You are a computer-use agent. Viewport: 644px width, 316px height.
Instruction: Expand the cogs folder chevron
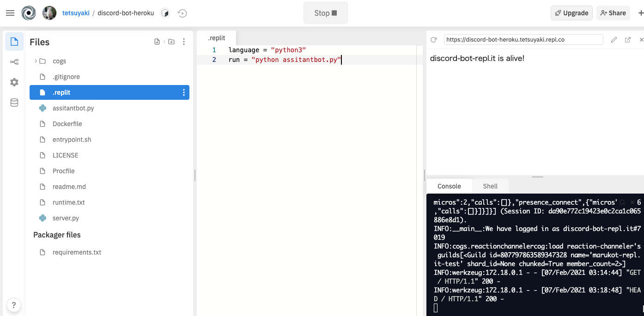pyautogui.click(x=36, y=61)
